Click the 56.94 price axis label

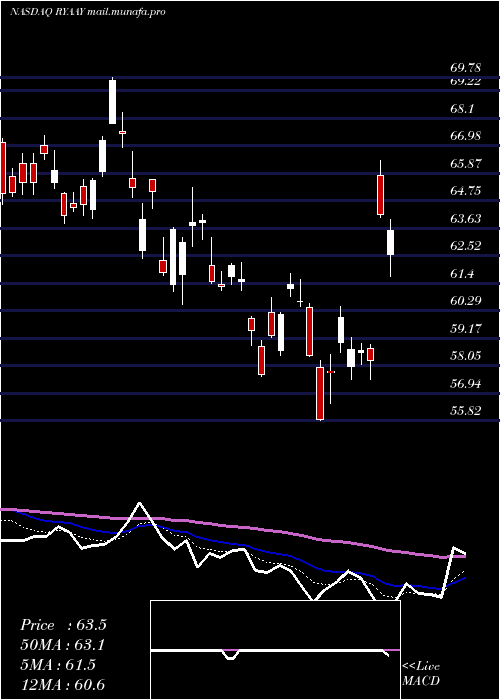tap(466, 383)
